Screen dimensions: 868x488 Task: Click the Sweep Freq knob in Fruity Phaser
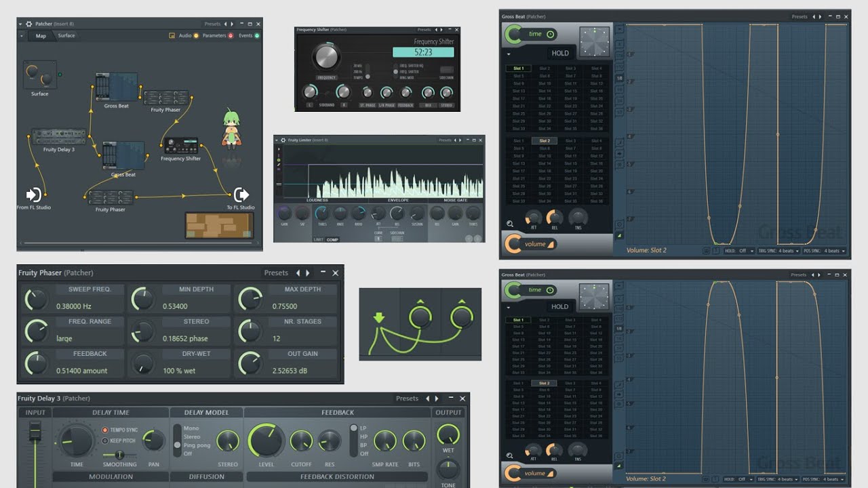35,299
